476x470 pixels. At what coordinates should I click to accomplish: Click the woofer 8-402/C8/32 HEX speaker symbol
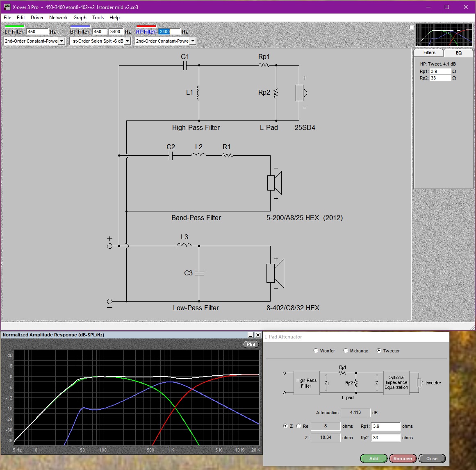tap(275, 273)
